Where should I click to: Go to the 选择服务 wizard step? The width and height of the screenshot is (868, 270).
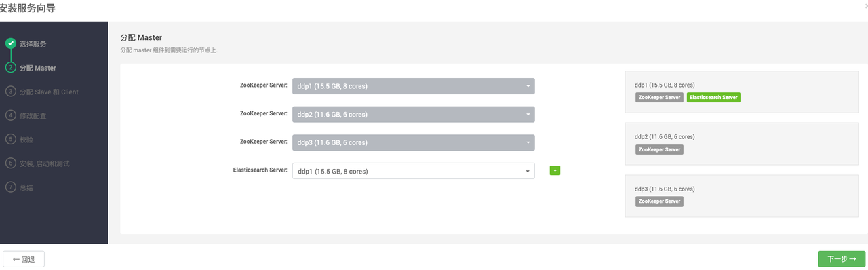[x=33, y=44]
